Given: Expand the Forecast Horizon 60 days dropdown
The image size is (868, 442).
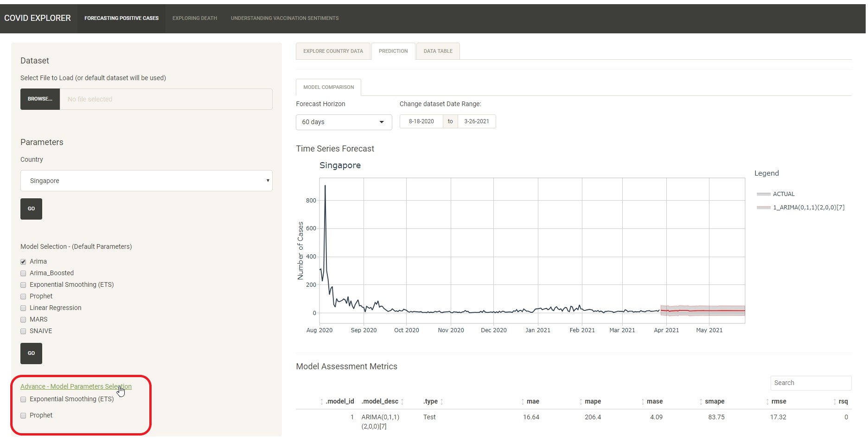Looking at the screenshot, I should 344,122.
